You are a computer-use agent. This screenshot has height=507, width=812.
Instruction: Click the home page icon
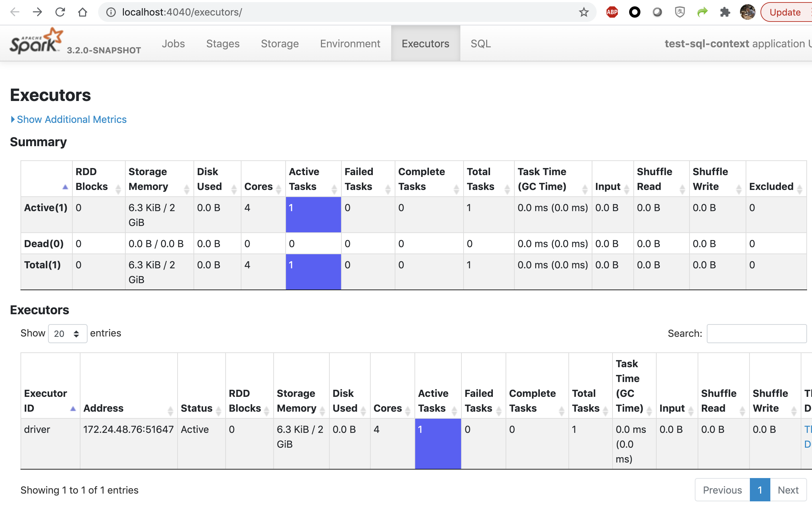[x=83, y=12]
